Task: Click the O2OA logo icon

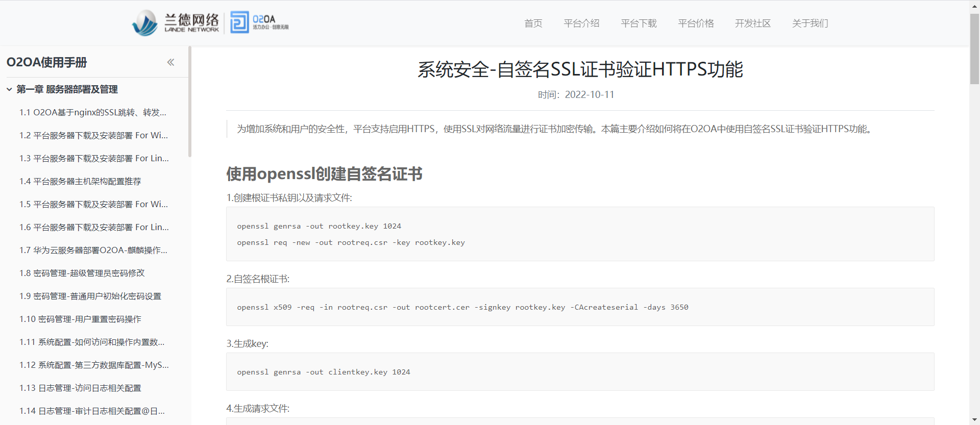Action: pos(259,22)
